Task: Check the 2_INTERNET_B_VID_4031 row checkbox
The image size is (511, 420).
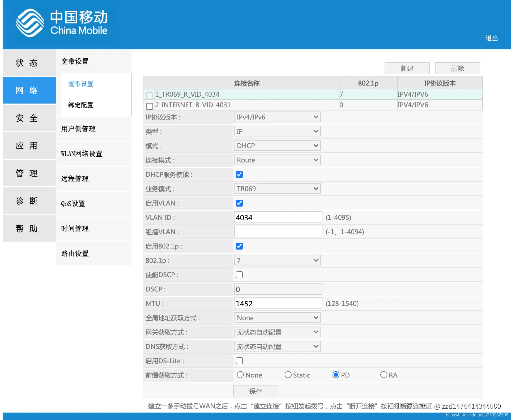Action: (x=150, y=106)
